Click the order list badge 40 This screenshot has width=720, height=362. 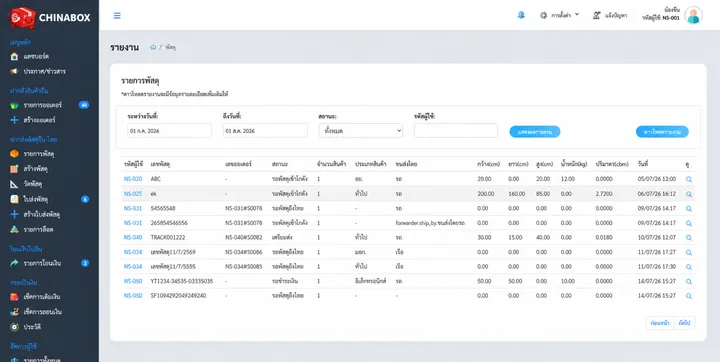pos(84,105)
